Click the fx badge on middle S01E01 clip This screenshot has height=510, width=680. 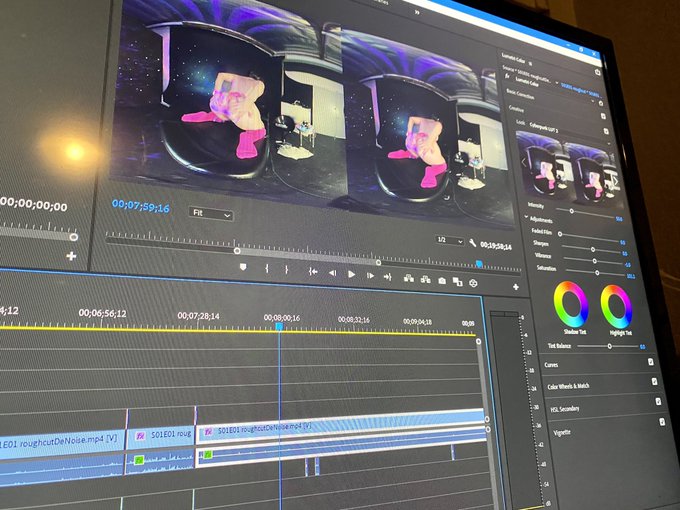pos(140,436)
